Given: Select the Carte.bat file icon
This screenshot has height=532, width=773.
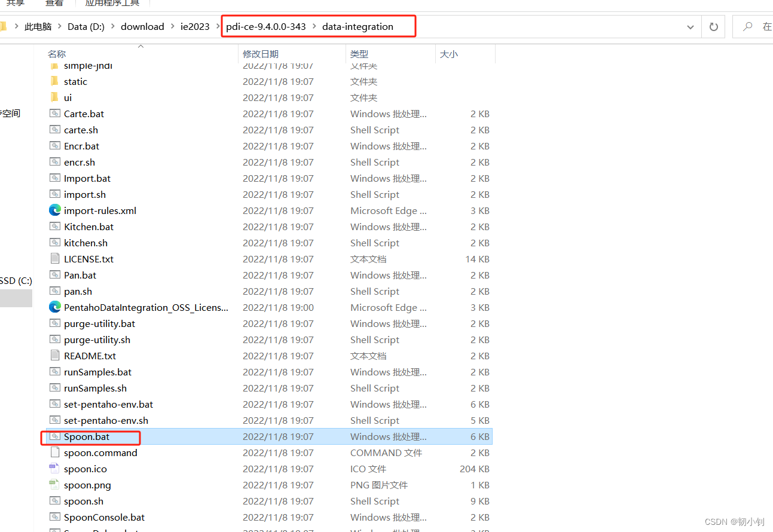Looking at the screenshot, I should pos(54,114).
